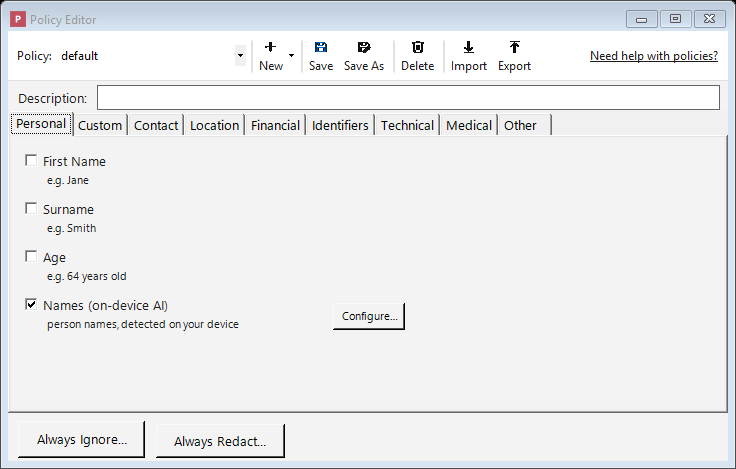Click the Always Redact button
Viewport: 736px width, 469px height.
coord(220,441)
